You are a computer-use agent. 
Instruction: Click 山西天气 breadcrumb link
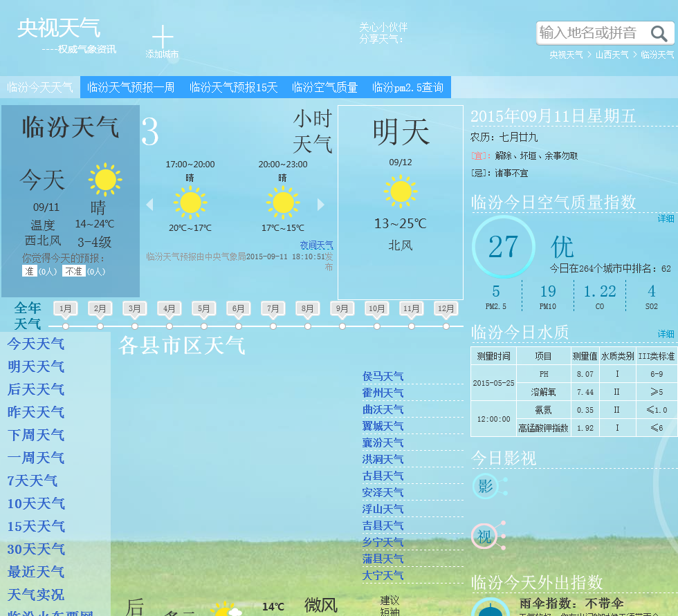(x=612, y=55)
